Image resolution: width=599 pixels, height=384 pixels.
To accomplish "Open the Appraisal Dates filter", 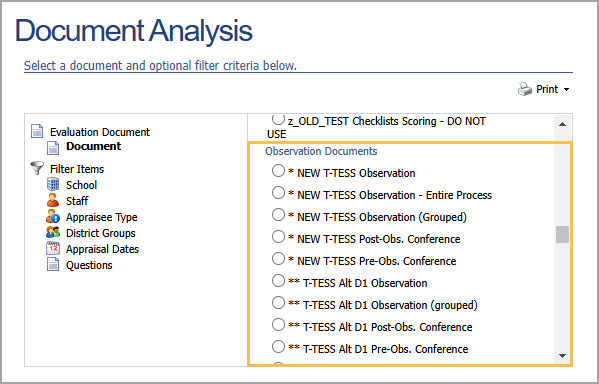I will (102, 250).
